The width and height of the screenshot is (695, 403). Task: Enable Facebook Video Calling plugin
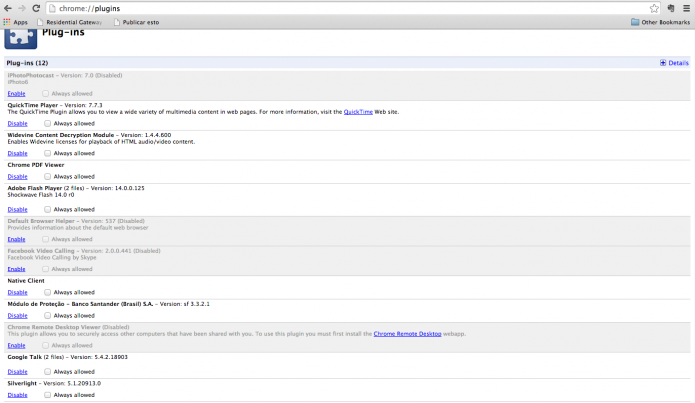click(16, 269)
